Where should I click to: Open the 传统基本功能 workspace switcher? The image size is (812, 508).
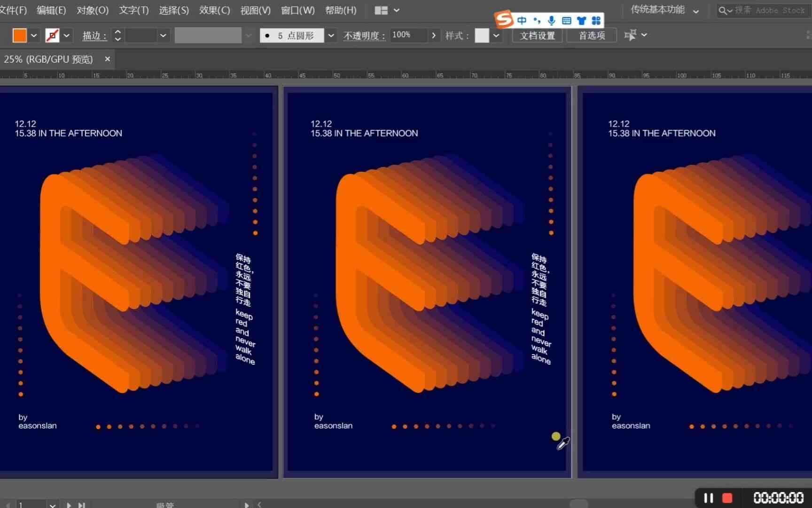click(x=664, y=10)
